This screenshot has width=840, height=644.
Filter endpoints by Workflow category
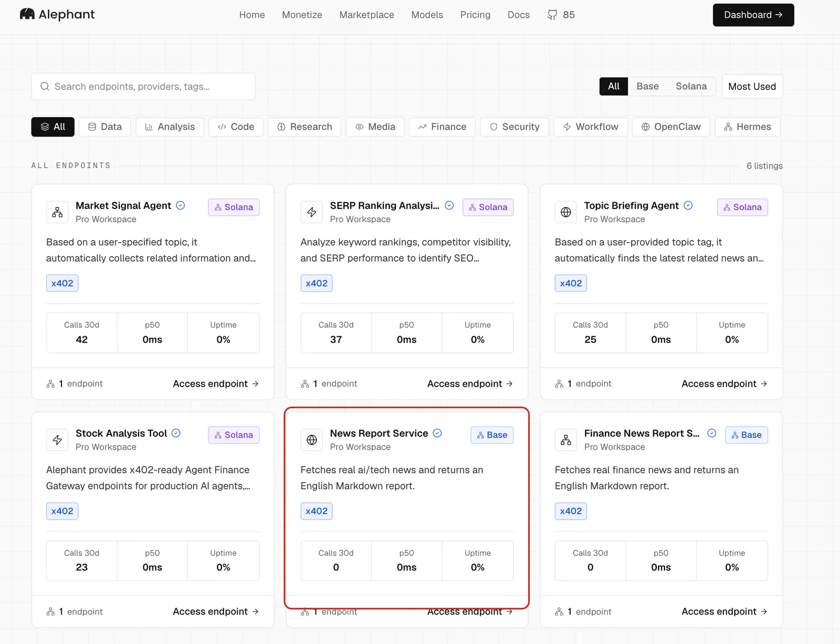pyautogui.click(x=591, y=127)
